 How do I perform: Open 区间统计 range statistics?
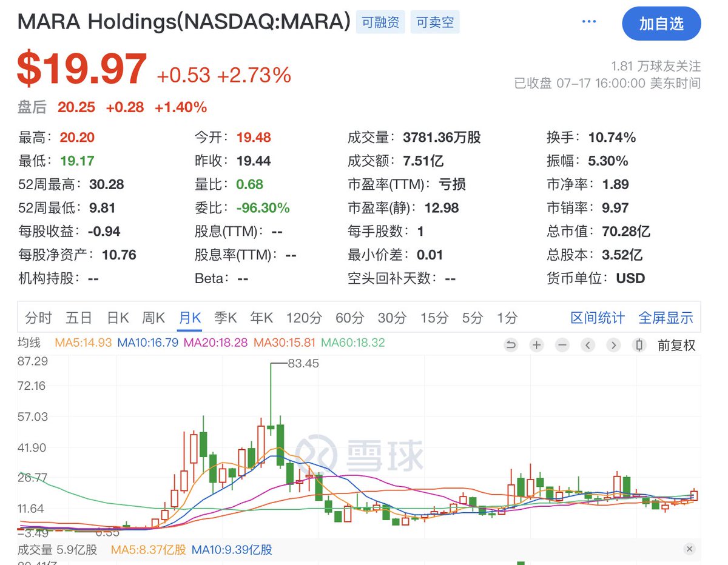(598, 318)
